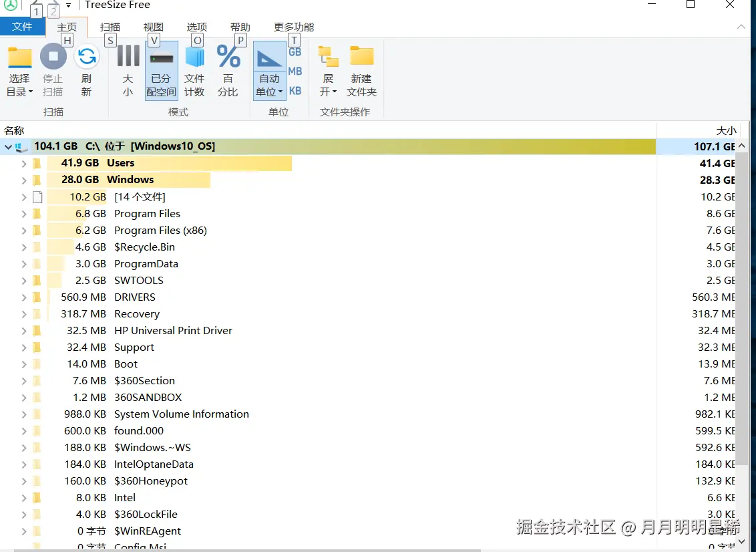Refresh the scan with 刷新
This screenshot has height=552, width=756.
coord(87,71)
